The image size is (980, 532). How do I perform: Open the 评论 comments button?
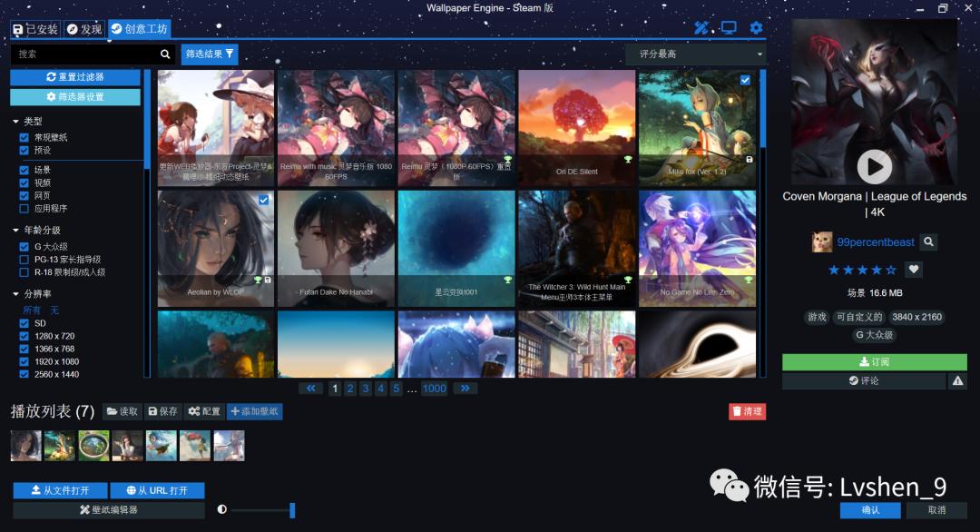[x=864, y=380]
